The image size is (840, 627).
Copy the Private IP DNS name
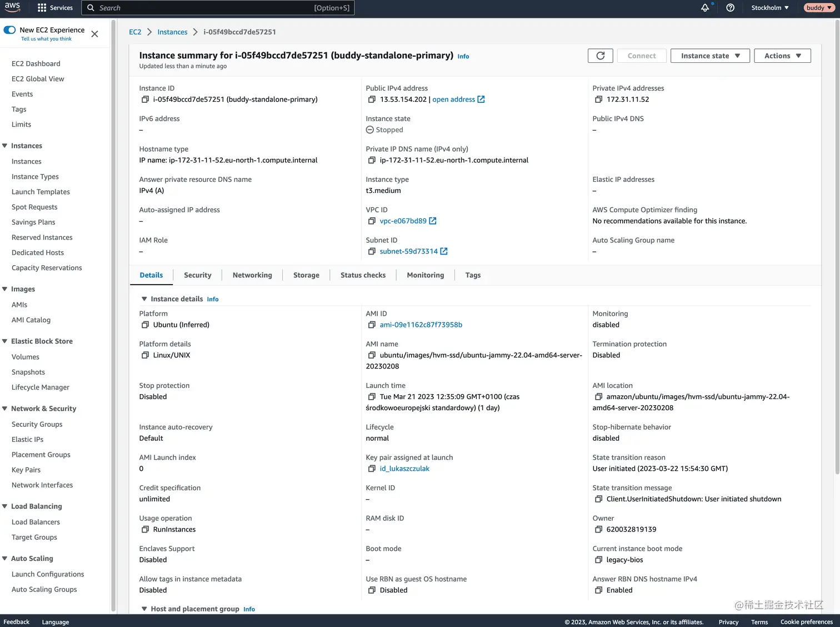372,160
